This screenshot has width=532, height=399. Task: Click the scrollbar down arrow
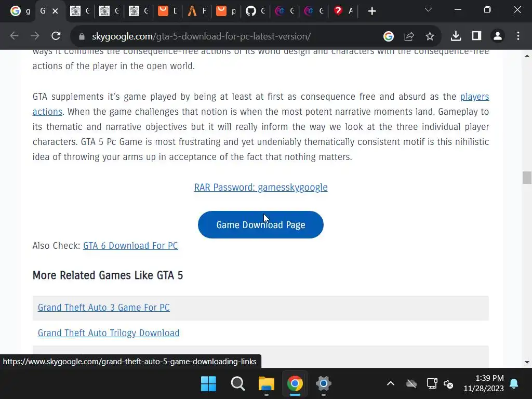(x=527, y=362)
